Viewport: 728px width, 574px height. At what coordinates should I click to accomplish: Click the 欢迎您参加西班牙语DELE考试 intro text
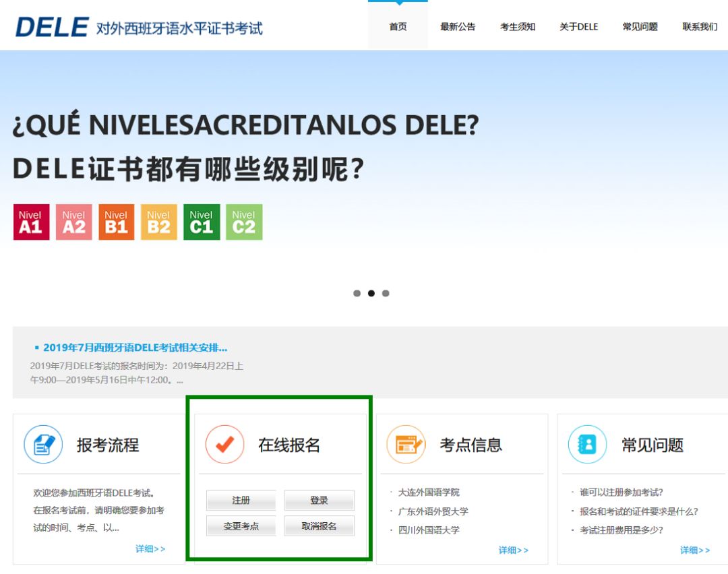coord(99,511)
